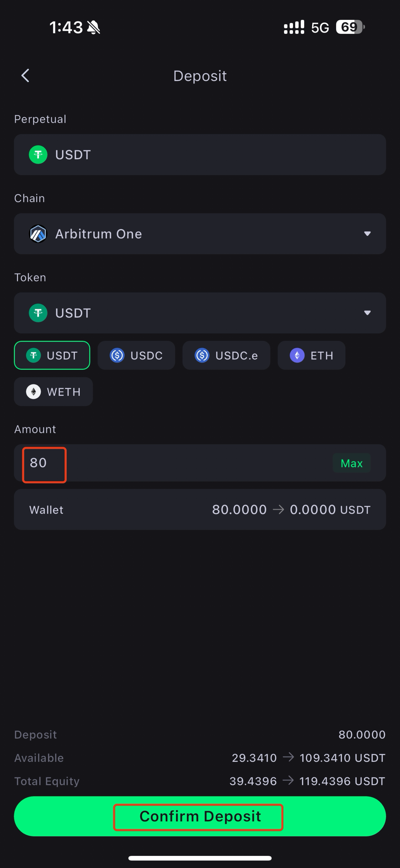Expand the Arbitrum One chain selector
The image size is (400, 868).
coord(200,234)
